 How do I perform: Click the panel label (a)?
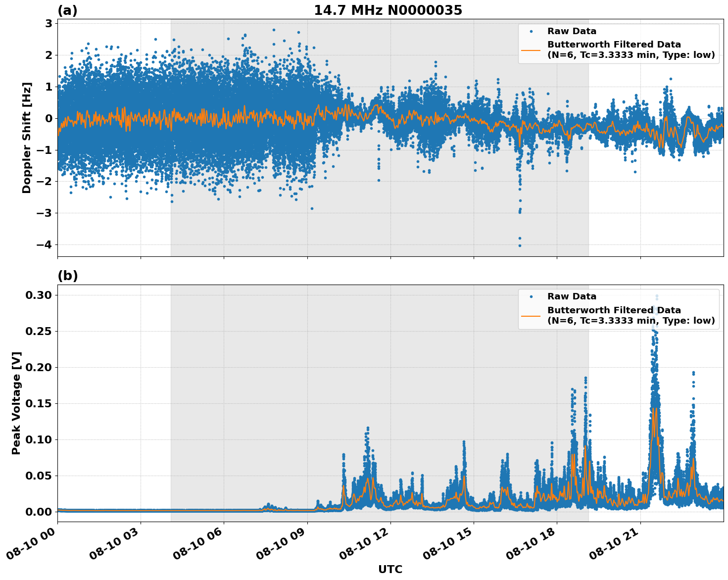[x=67, y=9]
